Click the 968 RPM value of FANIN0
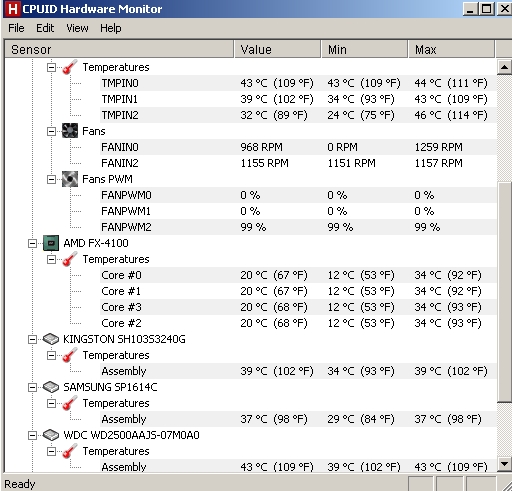The width and height of the screenshot is (512, 491). point(261,147)
